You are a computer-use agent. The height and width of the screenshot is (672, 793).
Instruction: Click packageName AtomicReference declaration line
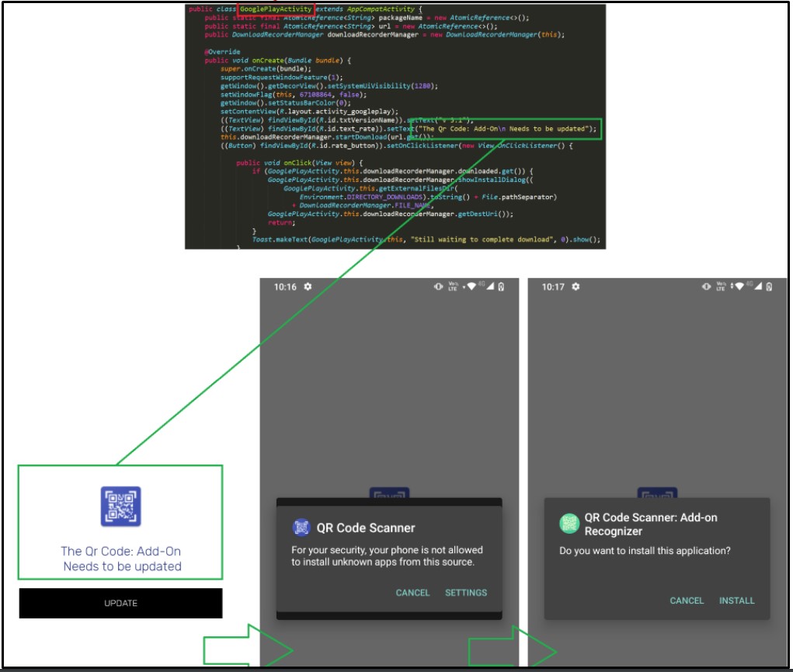click(367, 18)
